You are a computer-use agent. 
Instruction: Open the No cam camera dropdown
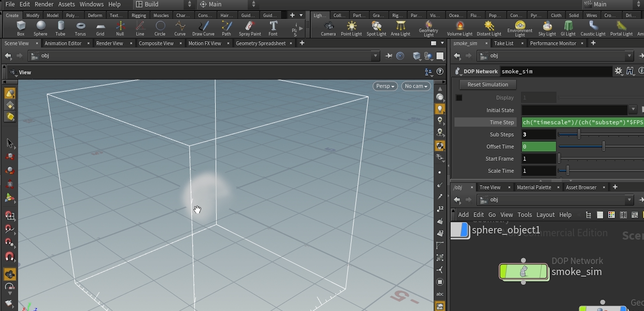point(416,86)
